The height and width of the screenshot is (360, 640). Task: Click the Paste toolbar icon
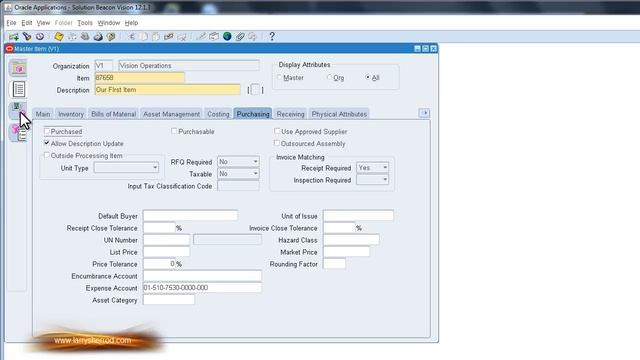point(156,37)
